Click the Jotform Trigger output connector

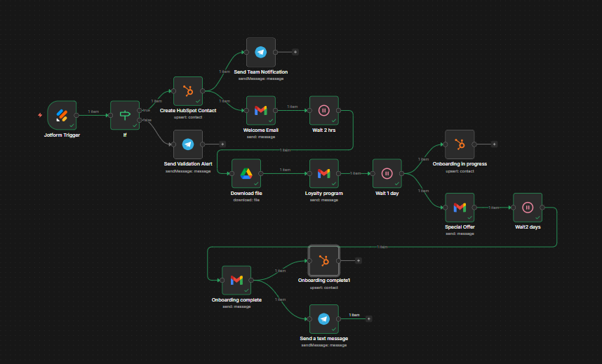(76, 115)
